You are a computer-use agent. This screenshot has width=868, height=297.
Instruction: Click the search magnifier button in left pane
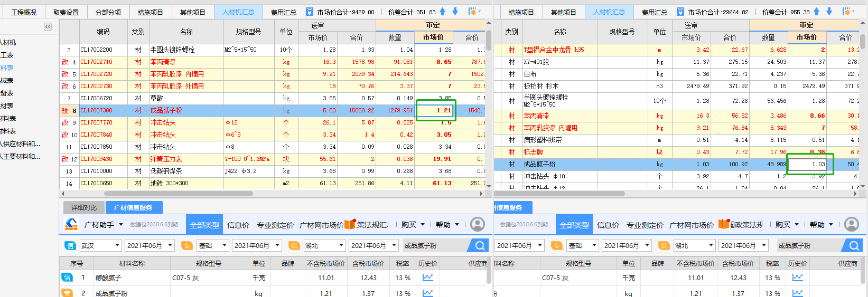480,245
